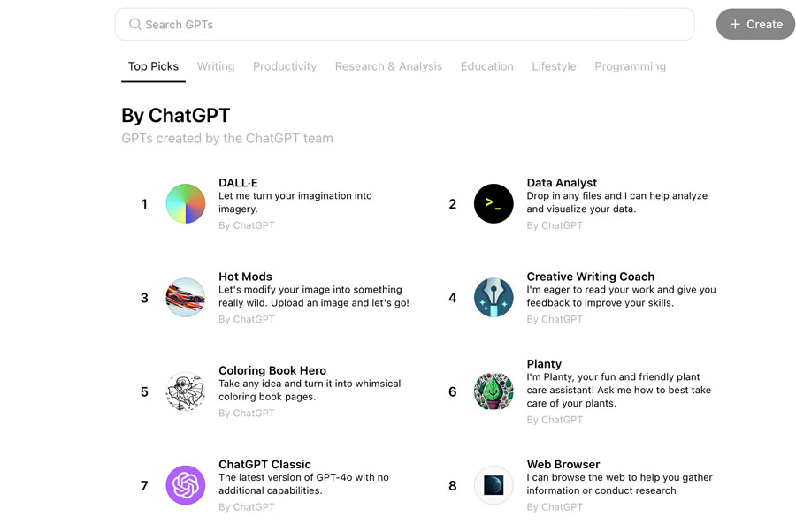Click 'By ChatGPT' under Coloring Book Hero
796x532 pixels.
[x=246, y=413]
